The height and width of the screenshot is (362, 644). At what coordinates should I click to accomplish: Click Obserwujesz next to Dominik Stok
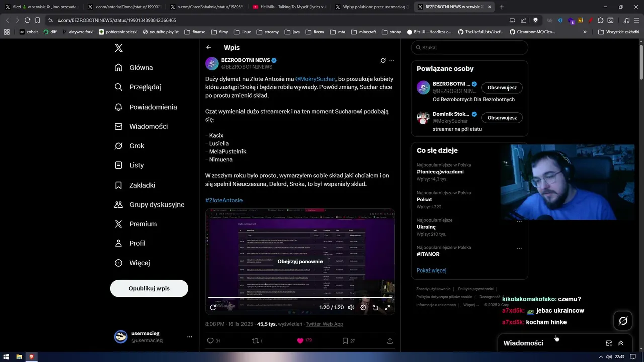point(502,118)
